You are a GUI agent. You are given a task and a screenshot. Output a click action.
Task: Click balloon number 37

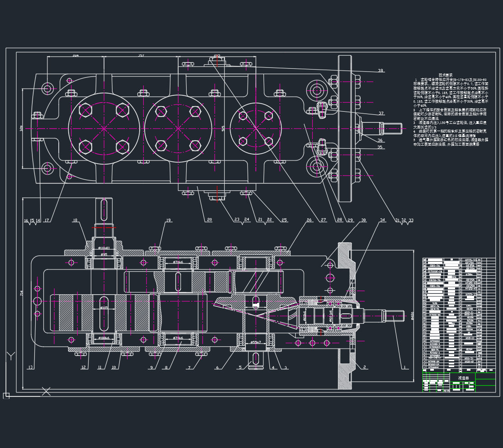[x=381, y=113]
